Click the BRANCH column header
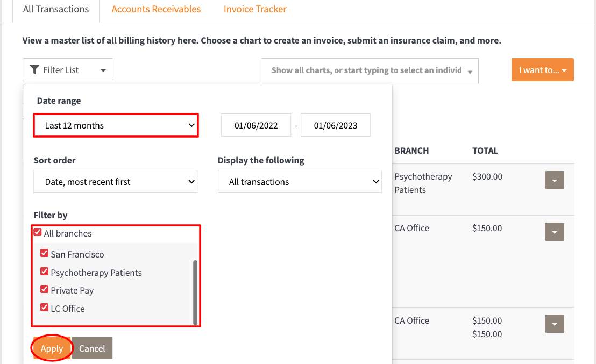This screenshot has width=596, height=364. (x=411, y=151)
